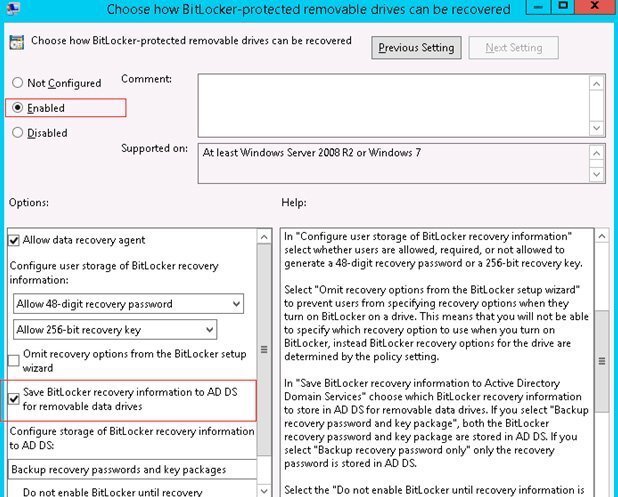This screenshot has width=618, height=497.
Task: Click the Next Setting button
Action: tap(514, 48)
